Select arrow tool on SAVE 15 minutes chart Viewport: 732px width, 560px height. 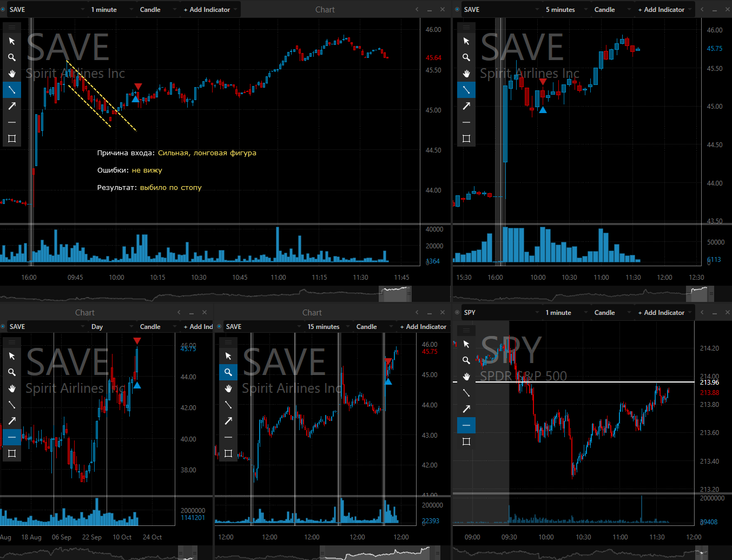tap(228, 421)
